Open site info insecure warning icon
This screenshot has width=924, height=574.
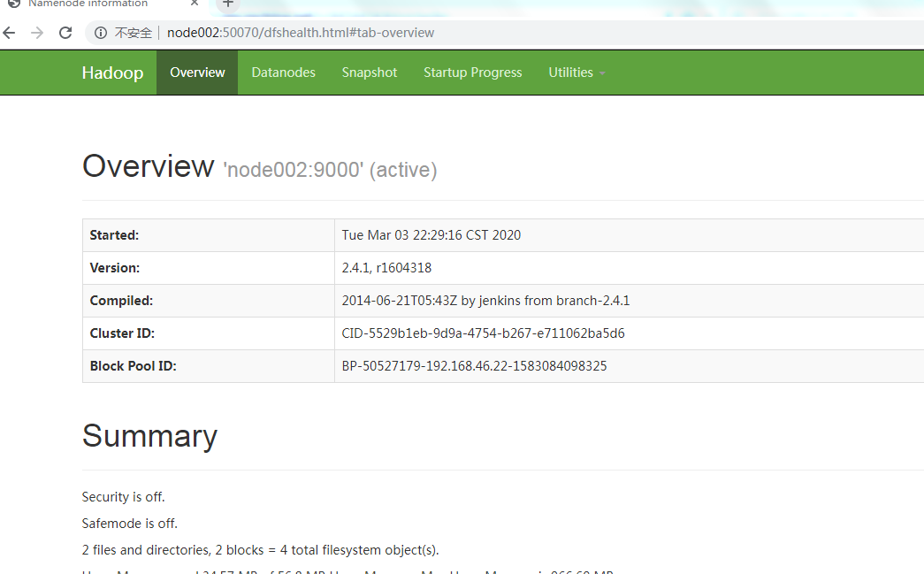coord(101,33)
